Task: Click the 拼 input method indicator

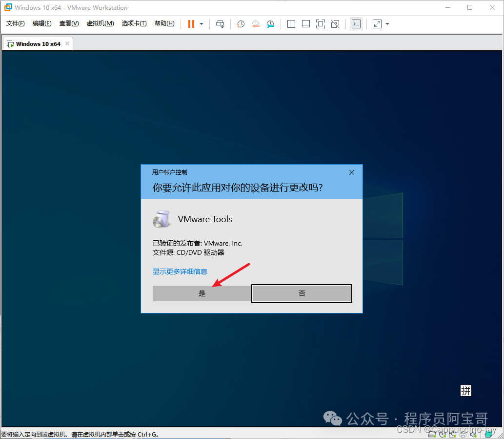Action: [466, 391]
